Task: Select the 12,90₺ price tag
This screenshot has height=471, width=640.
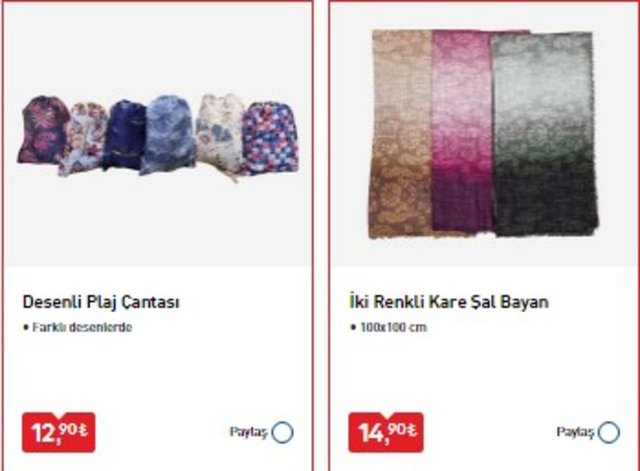Action: click(59, 432)
